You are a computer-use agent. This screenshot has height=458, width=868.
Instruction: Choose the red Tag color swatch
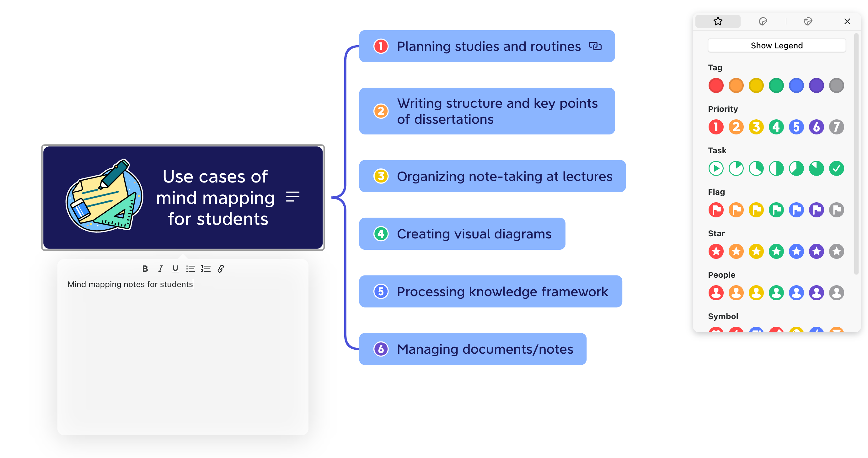coord(716,85)
